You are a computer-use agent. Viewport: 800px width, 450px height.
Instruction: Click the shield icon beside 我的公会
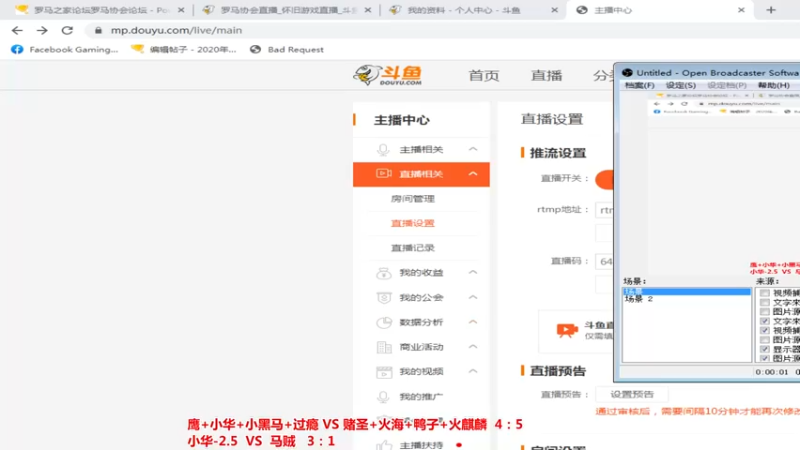coord(384,297)
